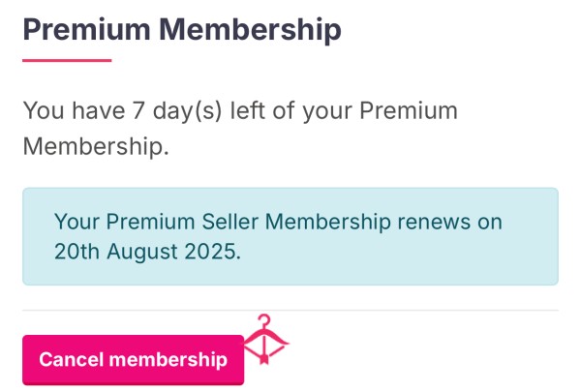Viewport: 581px width, 392px height.
Task: Select the '20th August 2025.' date text
Action: coord(147,252)
